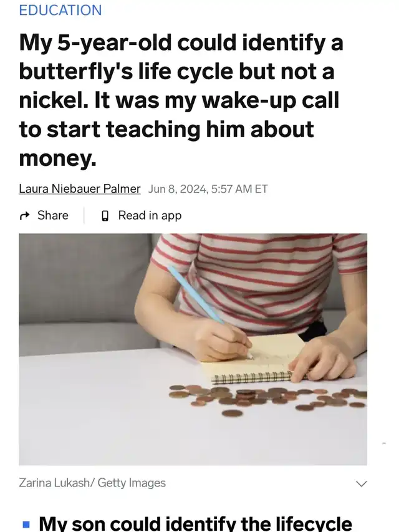399x532 pixels.
Task: Open the hero photo of child with coins
Action: point(193,349)
